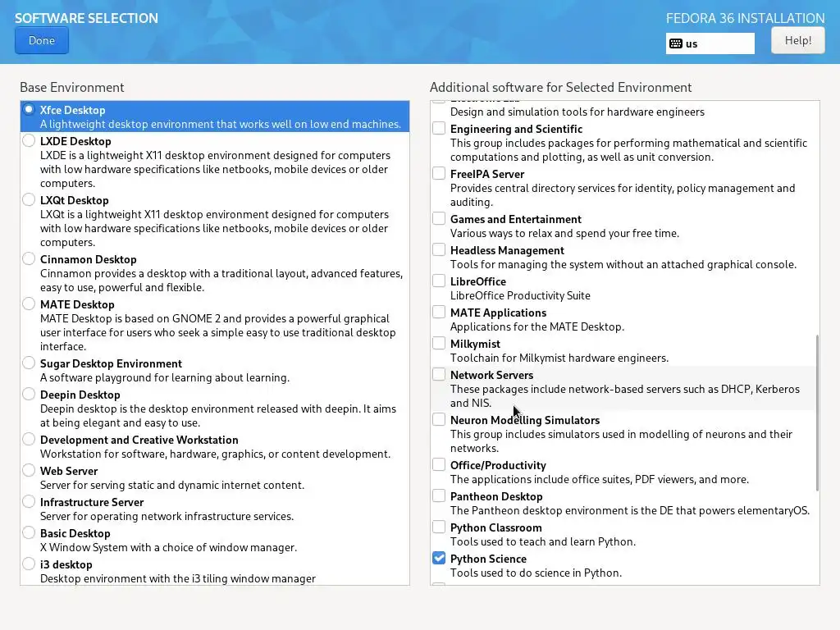
Task: Click 'Server for operating network infrastructure services.' text
Action: click(x=167, y=517)
